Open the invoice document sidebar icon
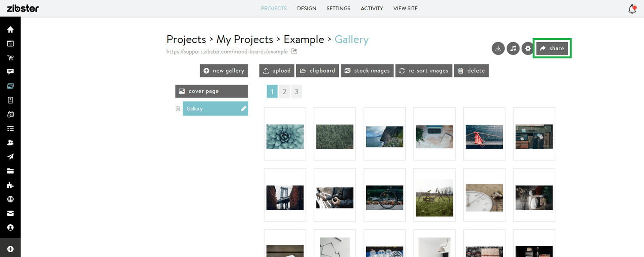This screenshot has height=257, width=644. (x=10, y=100)
